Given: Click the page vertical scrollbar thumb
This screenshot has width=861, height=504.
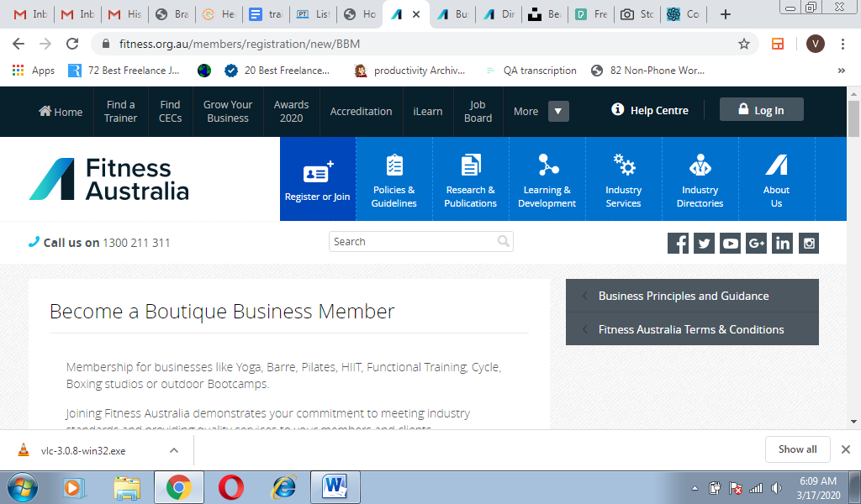Looking at the screenshot, I should click(x=853, y=118).
